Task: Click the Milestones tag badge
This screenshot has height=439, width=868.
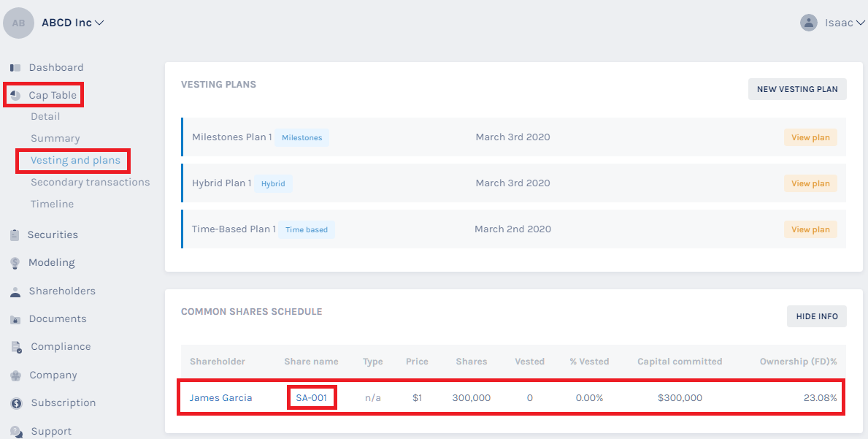Action: [302, 137]
